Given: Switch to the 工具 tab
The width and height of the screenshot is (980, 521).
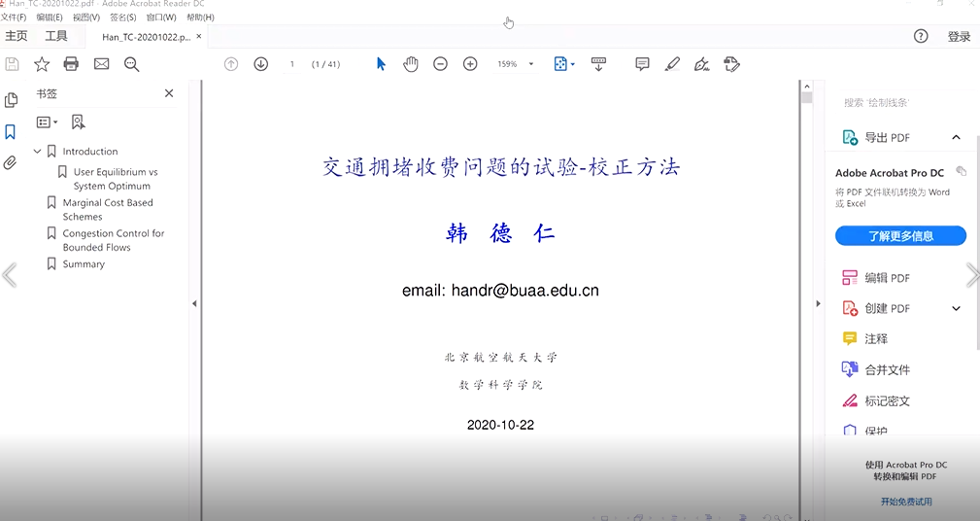Looking at the screenshot, I should (56, 36).
